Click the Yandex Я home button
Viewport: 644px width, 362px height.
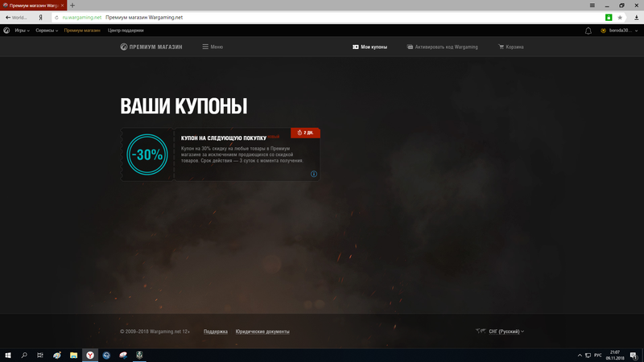(x=41, y=17)
